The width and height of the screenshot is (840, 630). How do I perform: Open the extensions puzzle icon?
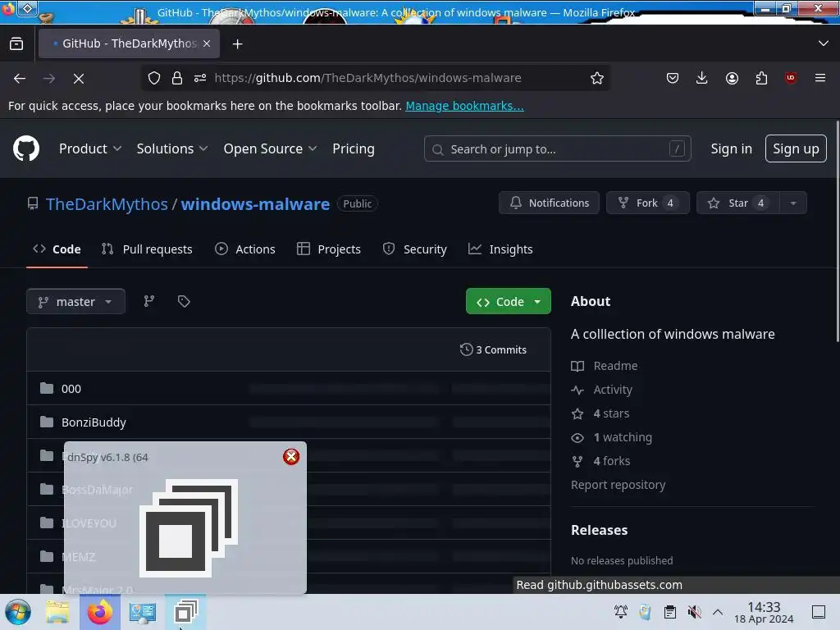[x=761, y=78]
